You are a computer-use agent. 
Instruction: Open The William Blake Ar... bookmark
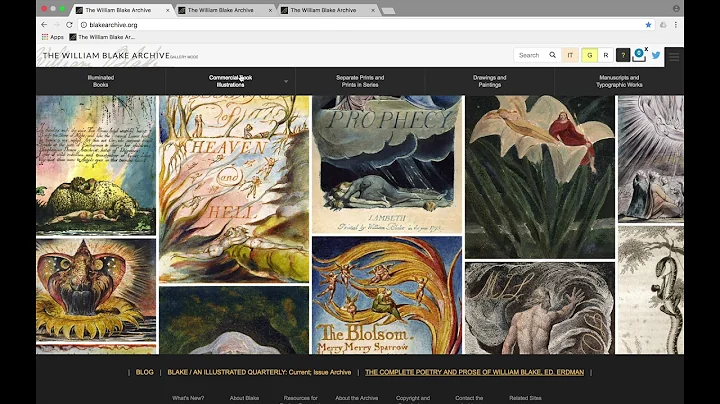click(102, 37)
